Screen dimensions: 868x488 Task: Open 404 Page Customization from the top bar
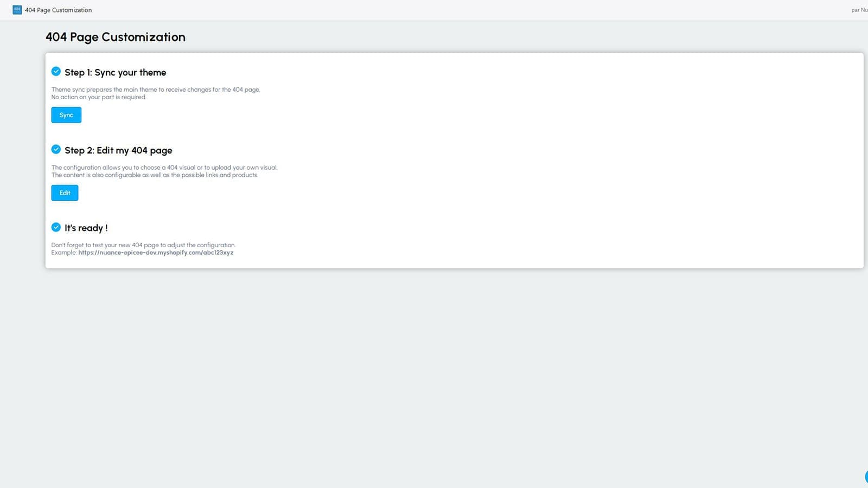58,9
